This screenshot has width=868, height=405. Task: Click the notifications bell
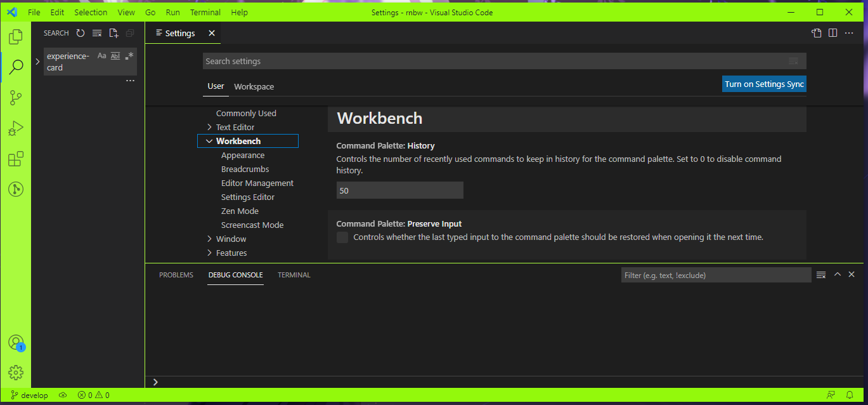(x=849, y=394)
